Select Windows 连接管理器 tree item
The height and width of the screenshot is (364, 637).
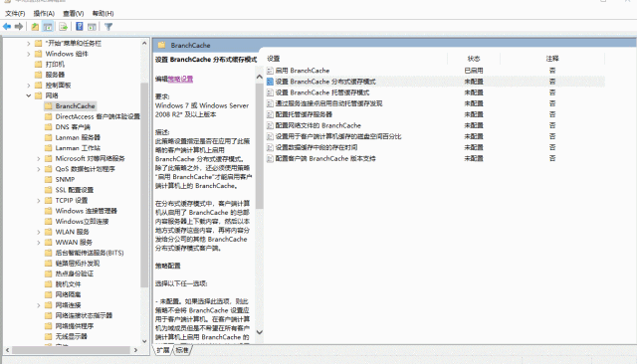(87, 211)
